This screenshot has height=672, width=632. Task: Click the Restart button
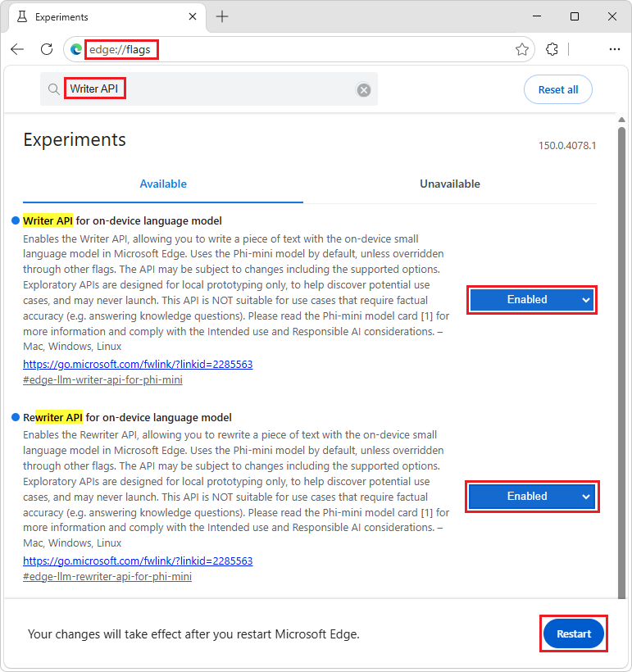coord(573,633)
